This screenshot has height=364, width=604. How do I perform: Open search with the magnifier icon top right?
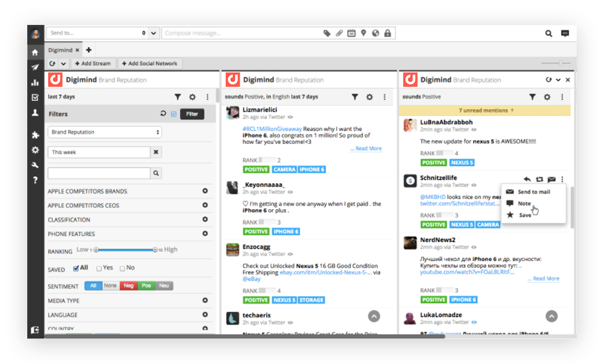click(548, 34)
